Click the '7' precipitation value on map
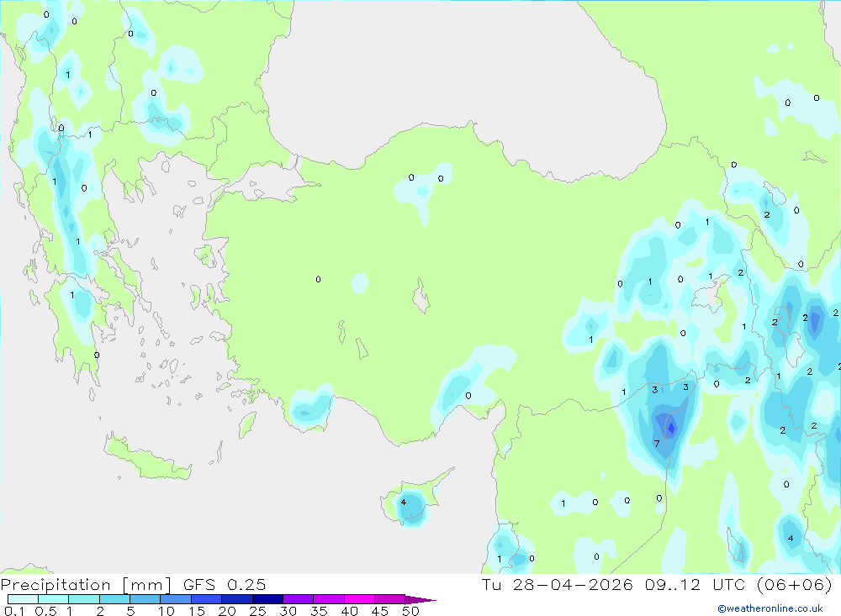841x616 pixels. (x=657, y=444)
